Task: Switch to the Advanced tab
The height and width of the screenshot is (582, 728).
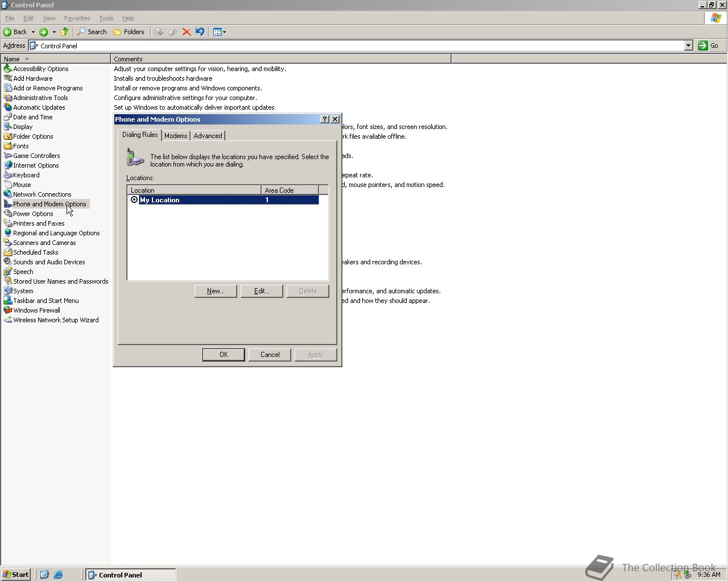Action: coord(208,136)
